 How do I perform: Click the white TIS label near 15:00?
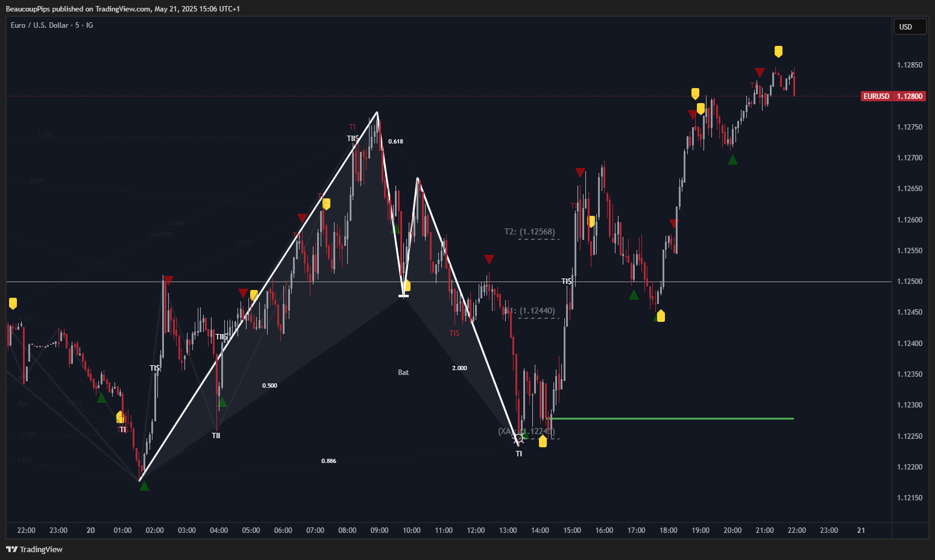coord(567,282)
